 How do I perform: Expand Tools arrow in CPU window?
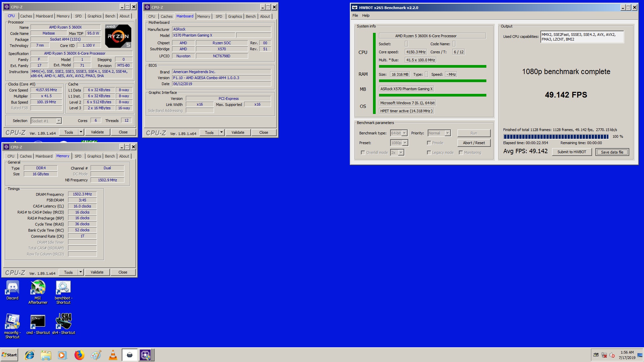pos(81,132)
